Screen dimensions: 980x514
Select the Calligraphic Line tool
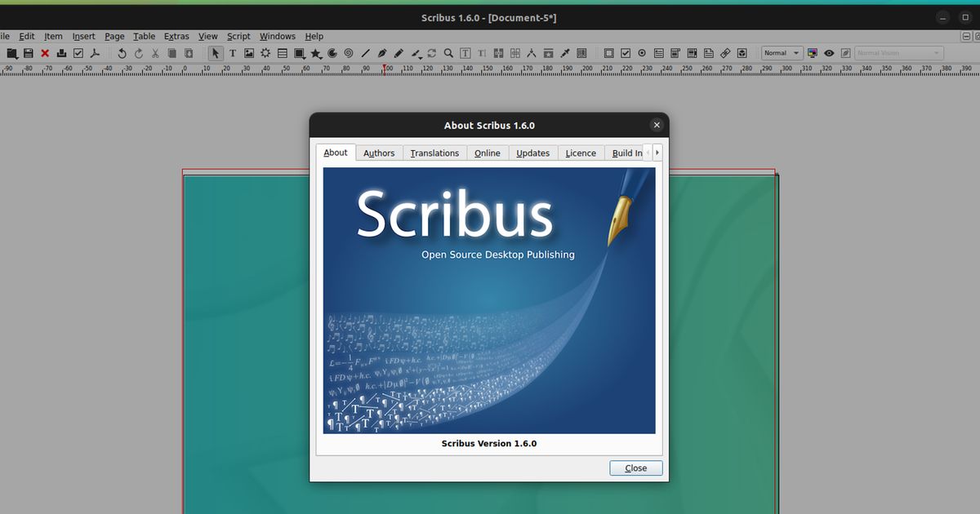416,53
